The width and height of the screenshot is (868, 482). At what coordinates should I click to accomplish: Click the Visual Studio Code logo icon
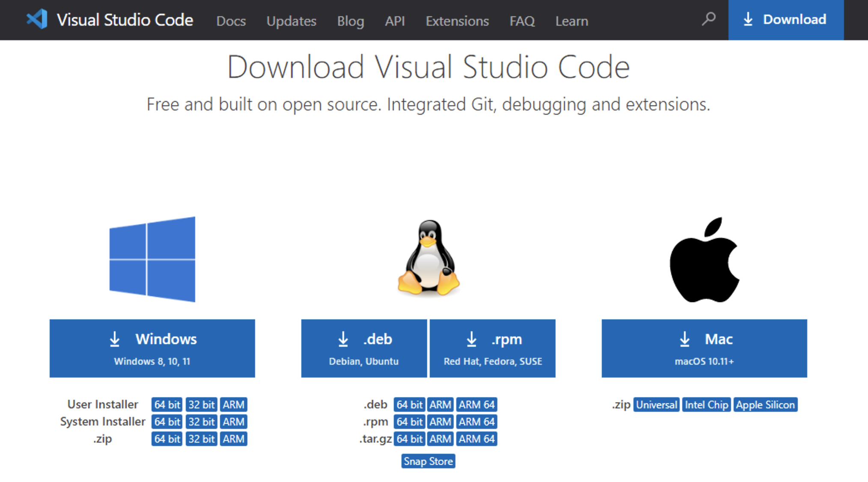[x=37, y=20]
